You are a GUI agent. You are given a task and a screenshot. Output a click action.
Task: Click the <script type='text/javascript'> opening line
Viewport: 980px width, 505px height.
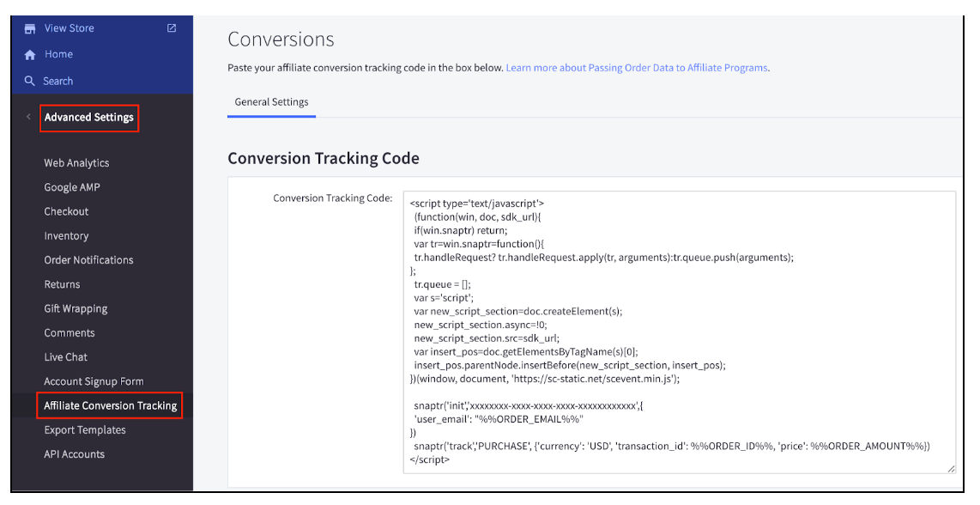tap(477, 204)
